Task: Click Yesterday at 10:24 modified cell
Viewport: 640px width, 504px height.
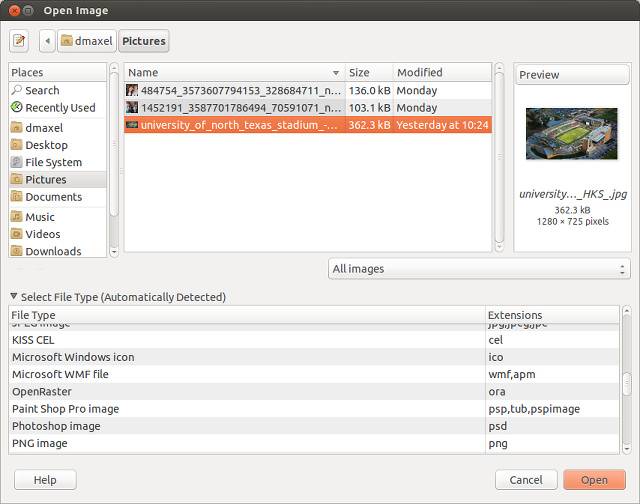Action: (x=442, y=124)
